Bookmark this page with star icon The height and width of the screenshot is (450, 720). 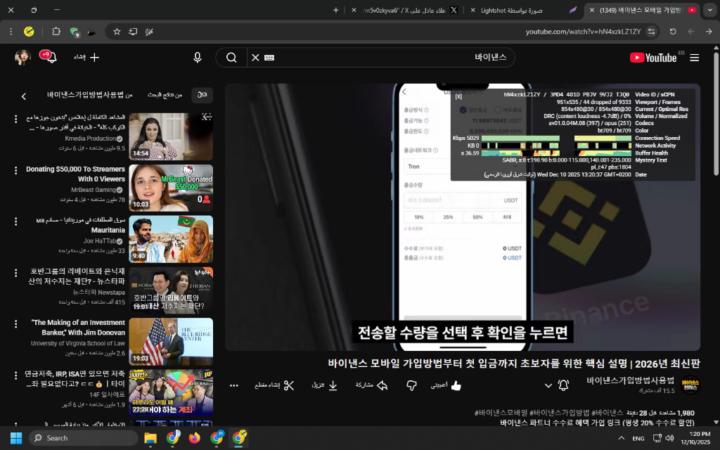point(117,32)
